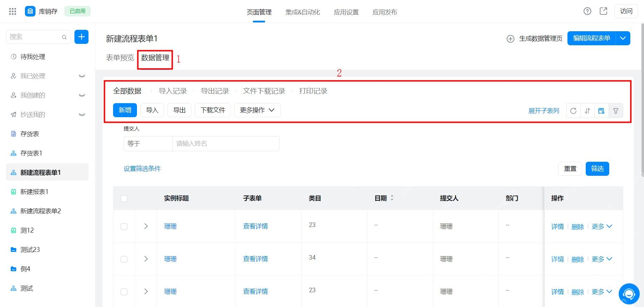Open the 等于 condition dropdown
This screenshot has height=307, width=644.
tap(148, 144)
